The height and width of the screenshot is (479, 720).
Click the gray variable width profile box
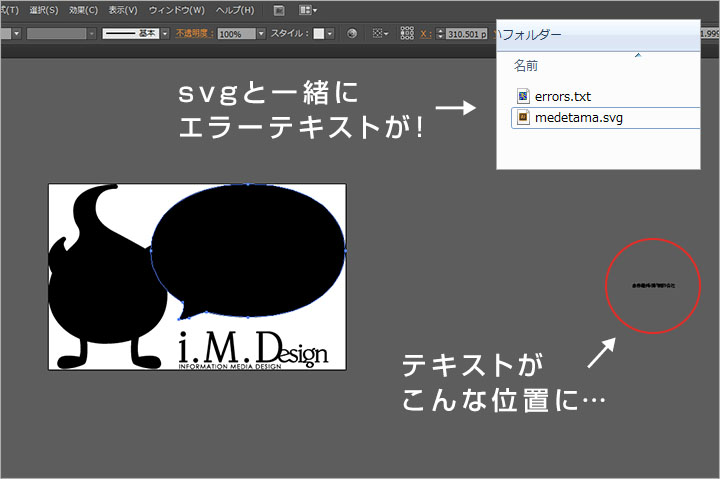56,34
